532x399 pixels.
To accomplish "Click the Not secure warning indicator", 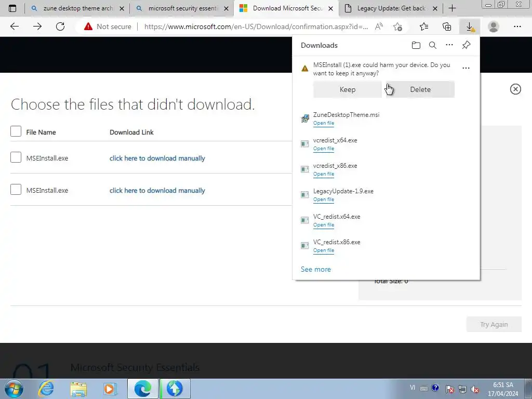I will click(108, 26).
